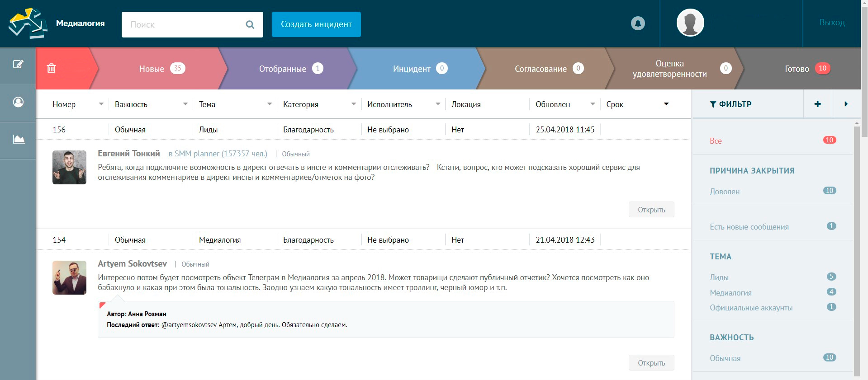Open the Исполнитель column dropdown

(x=438, y=104)
